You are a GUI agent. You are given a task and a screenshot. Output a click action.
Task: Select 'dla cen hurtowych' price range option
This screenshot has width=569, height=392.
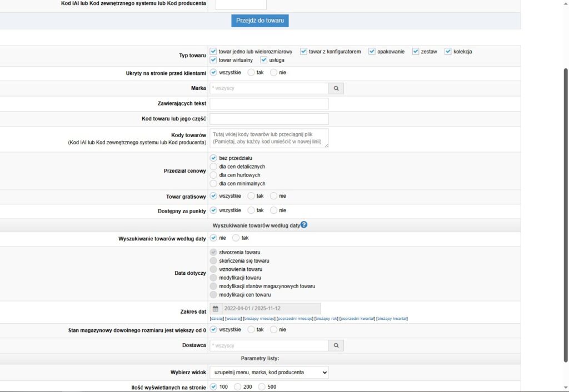click(213, 175)
